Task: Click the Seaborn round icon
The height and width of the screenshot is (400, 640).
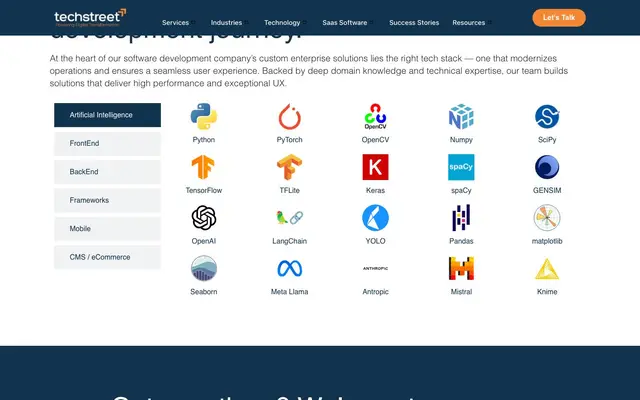Action: [x=204, y=268]
